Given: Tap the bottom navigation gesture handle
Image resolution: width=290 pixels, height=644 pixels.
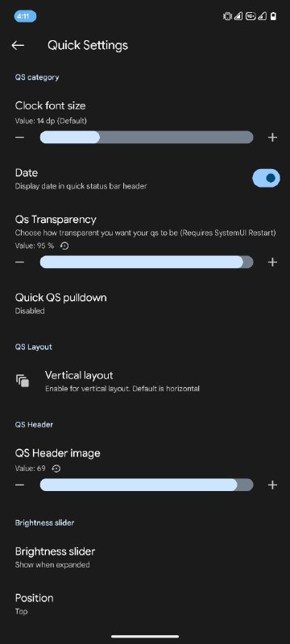Looking at the screenshot, I should point(145,637).
